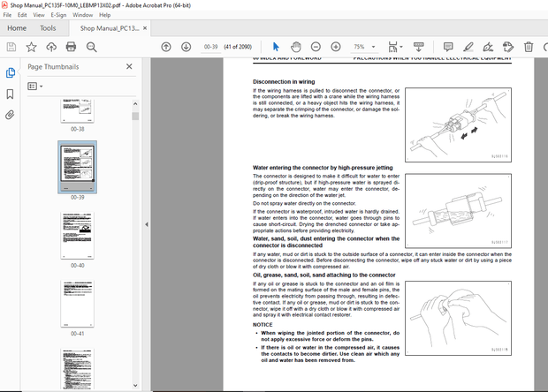The image size is (548, 392).
Task: Select page thumbnail 00-40
Action: pos(77,236)
